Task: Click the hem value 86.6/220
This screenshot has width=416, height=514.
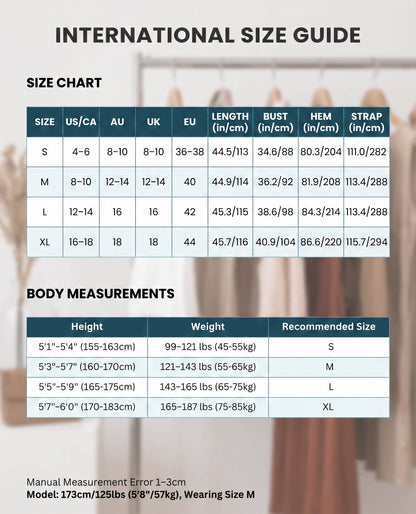Action: tap(321, 242)
